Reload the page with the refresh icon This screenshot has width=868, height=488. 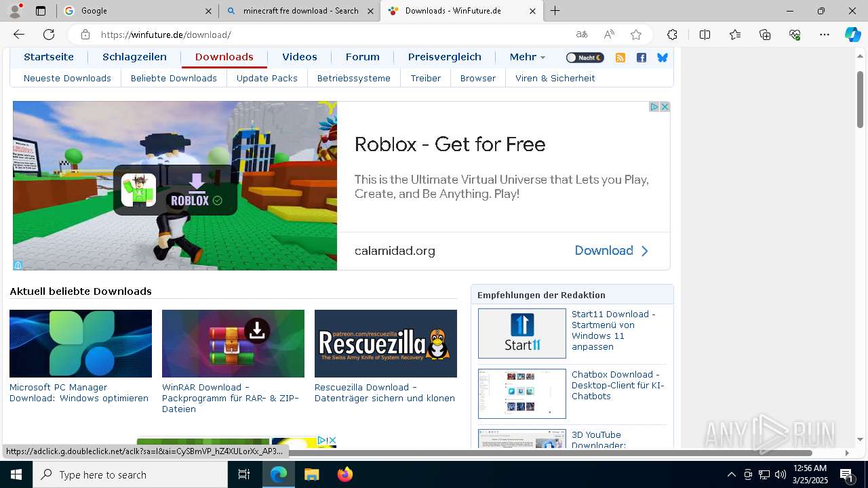(x=49, y=35)
